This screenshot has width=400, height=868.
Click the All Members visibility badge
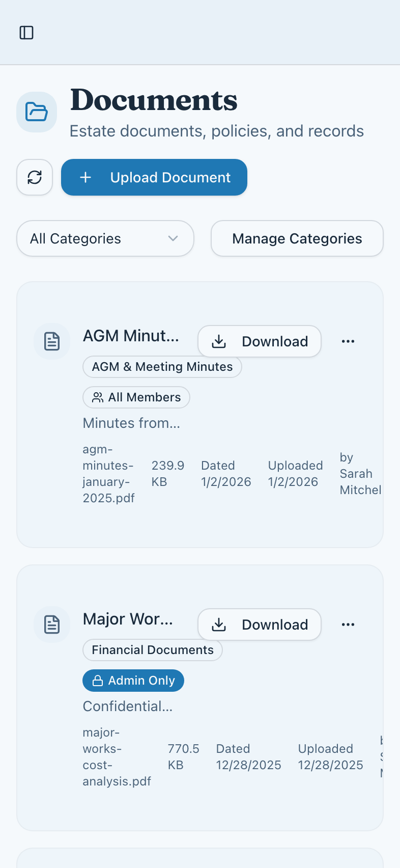tap(136, 397)
